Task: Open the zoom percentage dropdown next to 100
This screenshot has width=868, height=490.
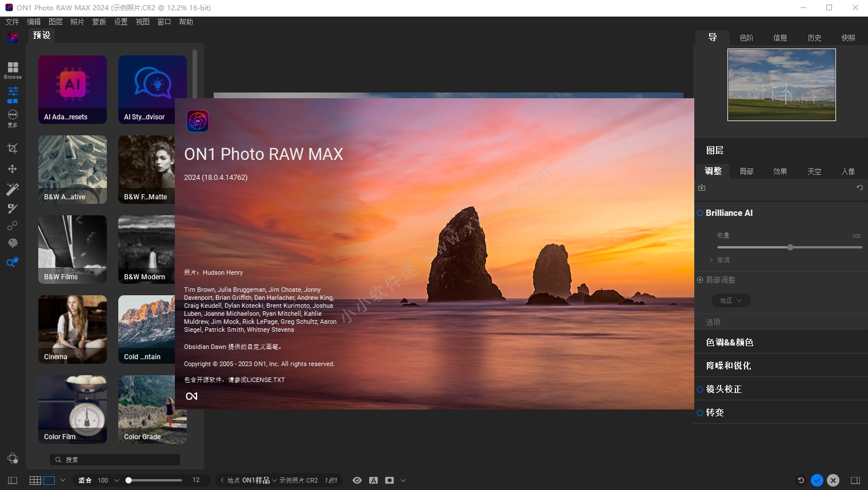Action: click(117, 480)
